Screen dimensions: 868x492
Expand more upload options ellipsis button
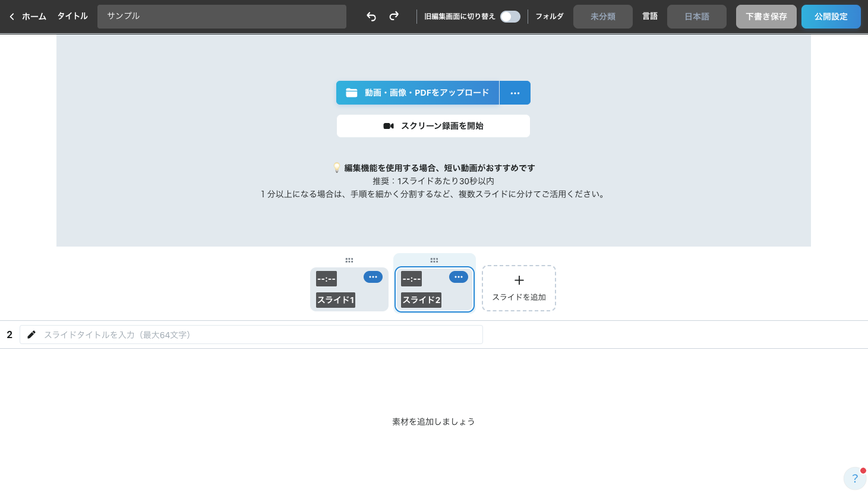[x=515, y=93]
